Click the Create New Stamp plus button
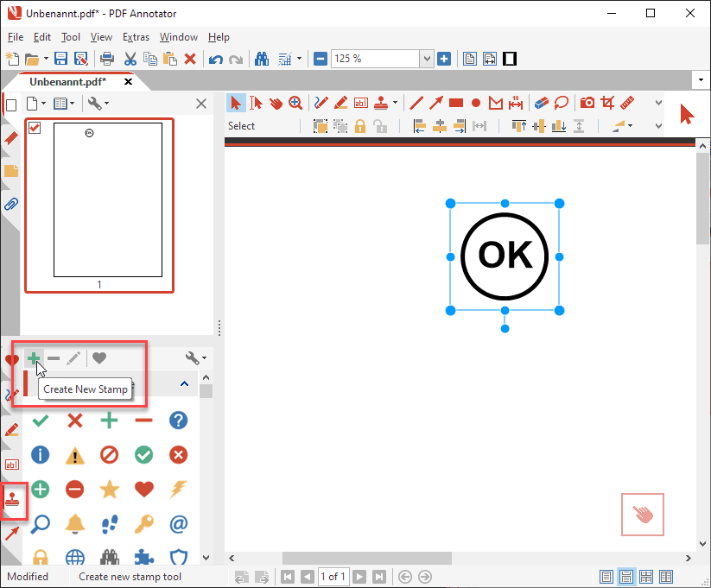This screenshot has height=588, width=711. [x=34, y=357]
